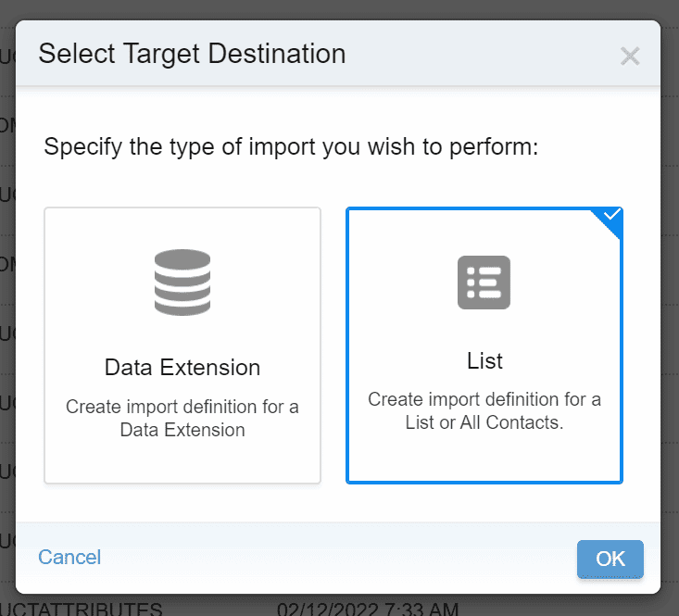Click the List bullet-lines icon
This screenshot has width=679, height=616.
click(x=484, y=283)
